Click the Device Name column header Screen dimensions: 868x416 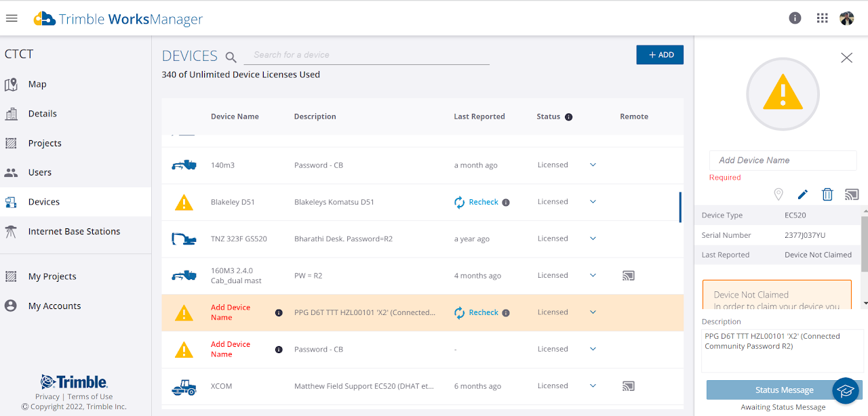pyautogui.click(x=235, y=117)
